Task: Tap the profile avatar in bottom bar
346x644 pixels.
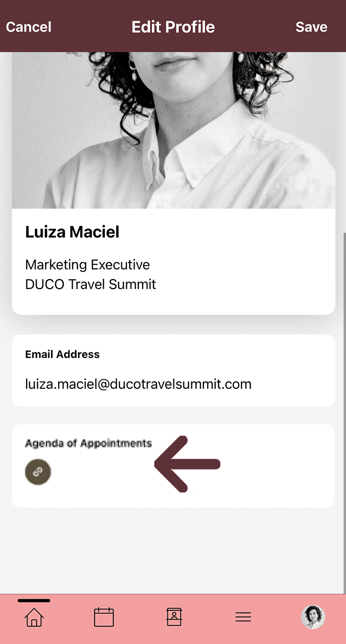Action: coord(313,617)
